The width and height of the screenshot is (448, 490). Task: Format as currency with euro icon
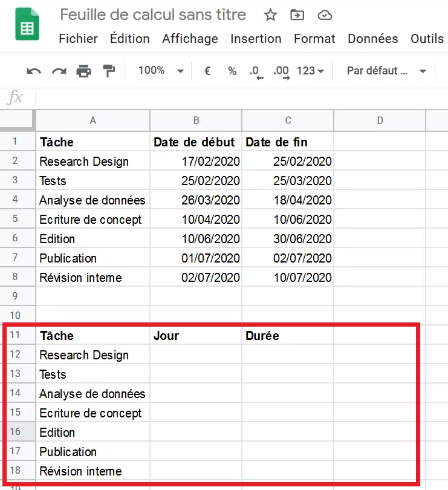pyautogui.click(x=207, y=71)
